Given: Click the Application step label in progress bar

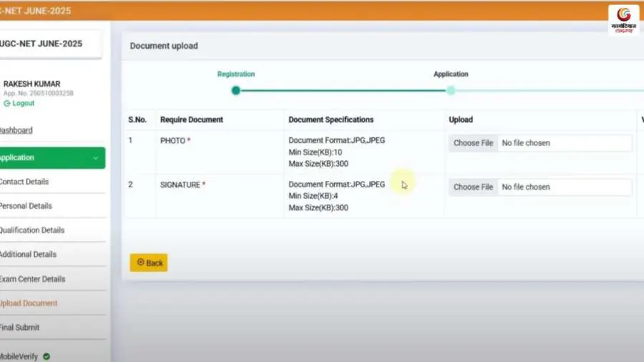Looking at the screenshot, I should point(451,74).
